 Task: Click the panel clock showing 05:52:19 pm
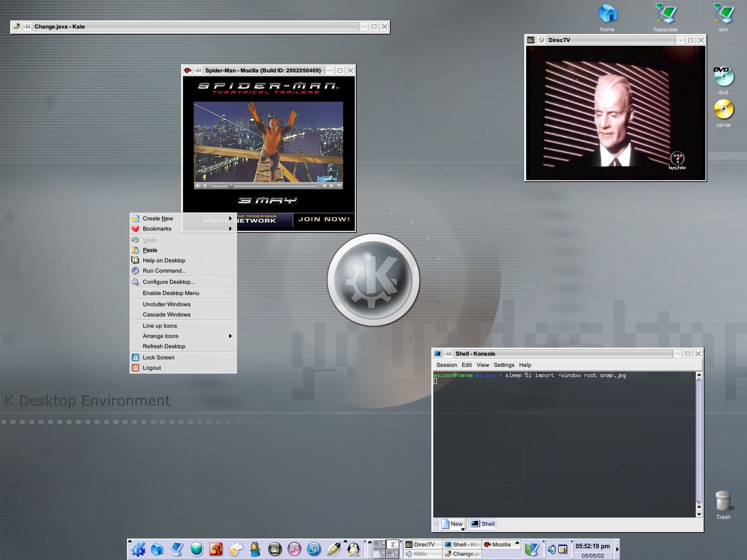click(592, 546)
